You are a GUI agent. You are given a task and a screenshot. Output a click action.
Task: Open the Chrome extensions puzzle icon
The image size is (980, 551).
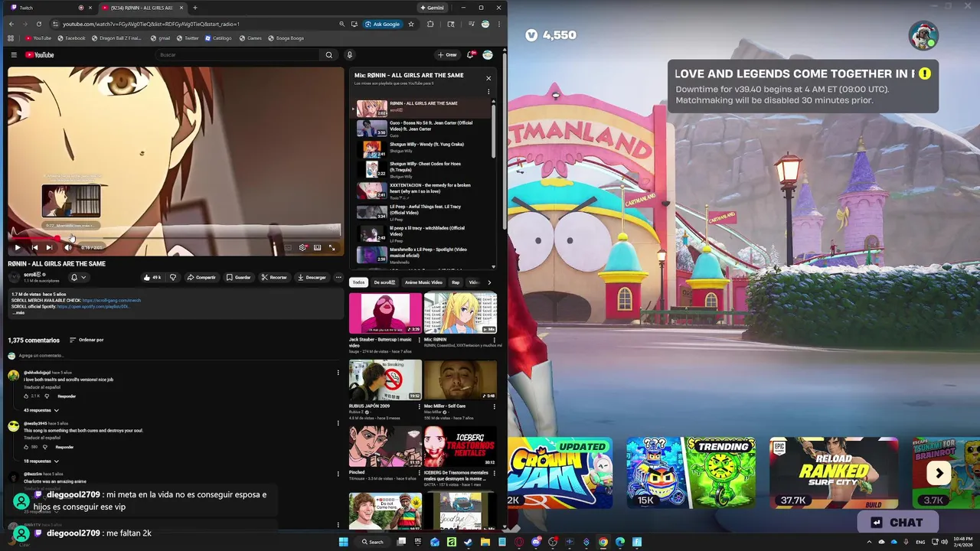[430, 24]
